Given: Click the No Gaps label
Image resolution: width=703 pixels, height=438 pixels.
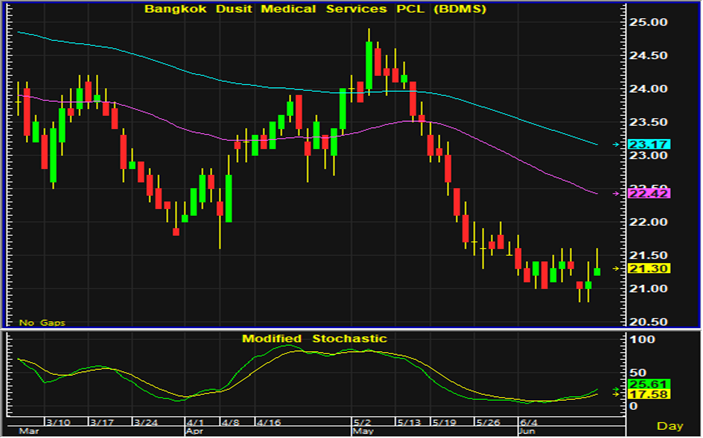Looking at the screenshot, I should pyautogui.click(x=42, y=323).
